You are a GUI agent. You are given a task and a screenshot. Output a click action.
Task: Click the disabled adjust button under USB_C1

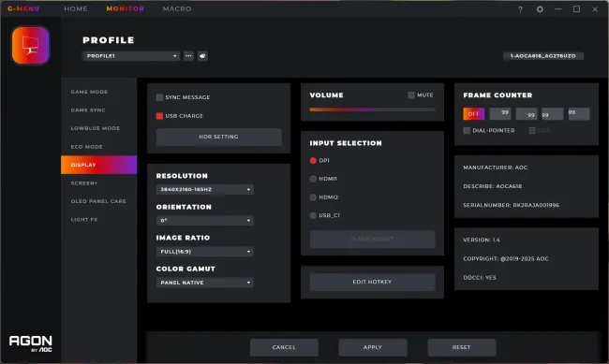[x=372, y=239]
